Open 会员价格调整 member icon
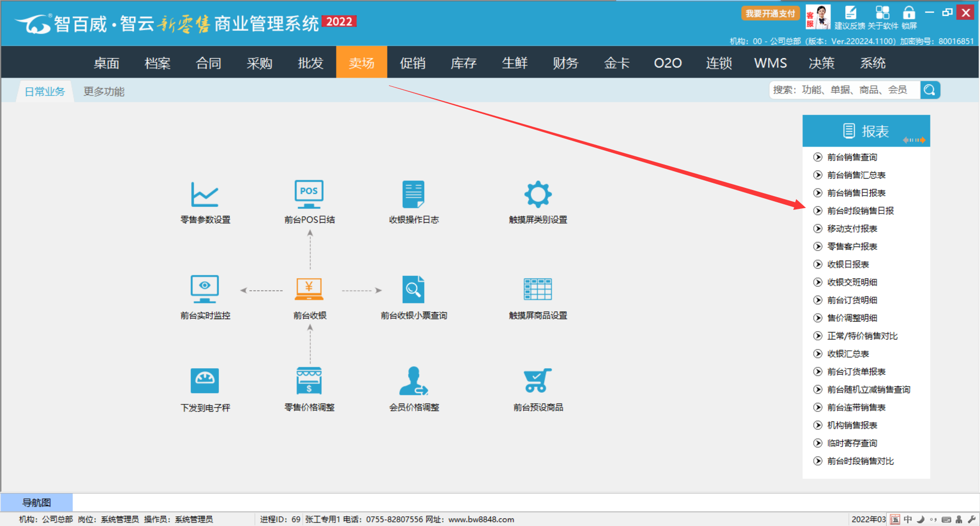 (x=413, y=381)
